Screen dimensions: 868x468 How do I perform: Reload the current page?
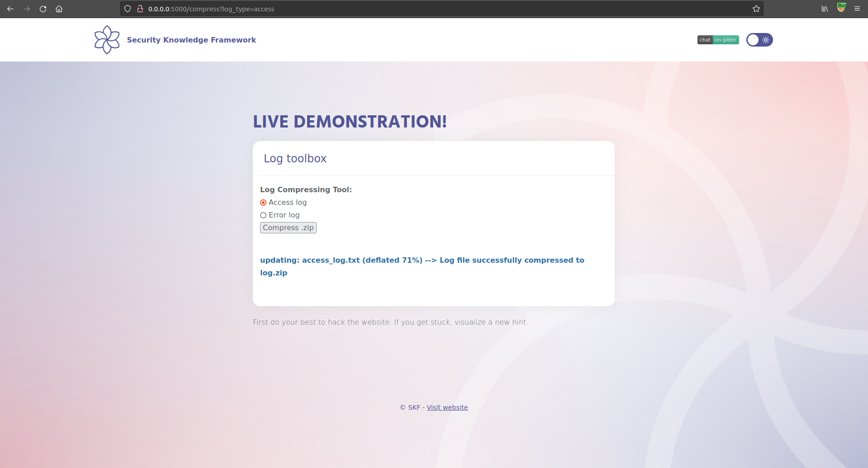click(43, 9)
